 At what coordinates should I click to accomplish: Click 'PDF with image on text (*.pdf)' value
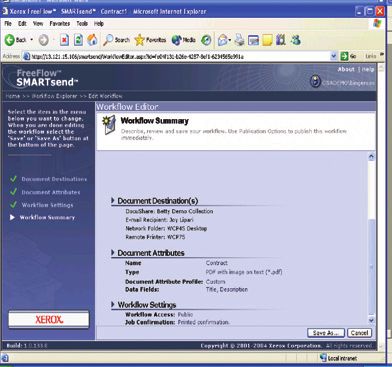[244, 272]
